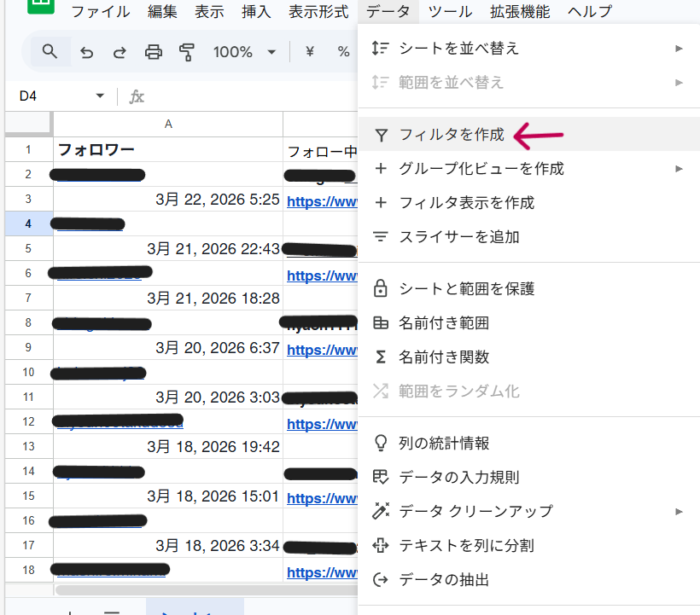700x615 pixels.
Task: Click the search magnifier icon in toolbar
Action: pos(50,52)
